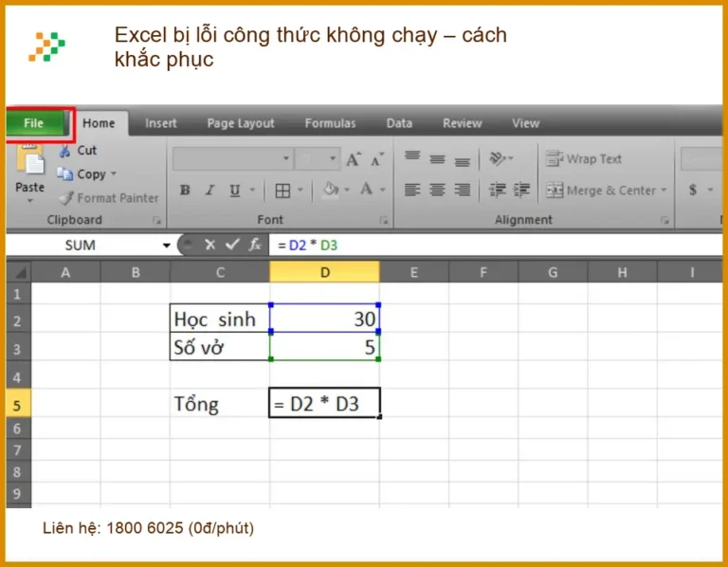Expand the Merge & Center dropdown arrow
Image resolution: width=728 pixels, height=567 pixels.
664,190
